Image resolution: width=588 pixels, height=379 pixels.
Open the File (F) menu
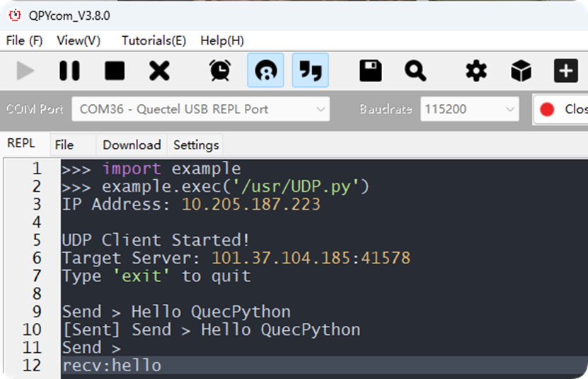tap(24, 40)
